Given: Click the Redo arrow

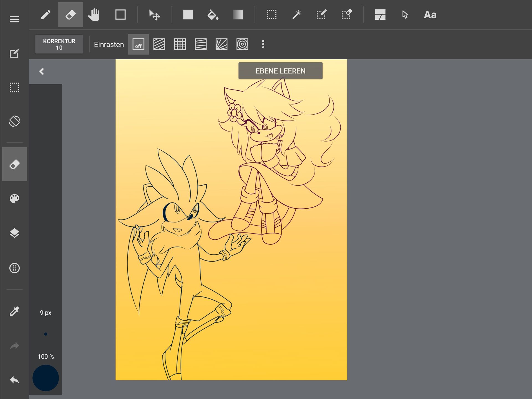Looking at the screenshot, I should pos(14,346).
